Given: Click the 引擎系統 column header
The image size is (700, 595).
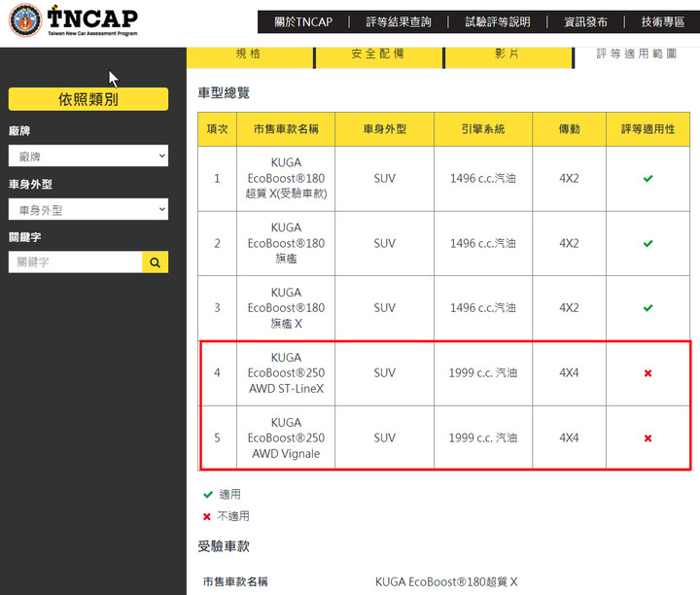Looking at the screenshot, I should (x=483, y=129).
